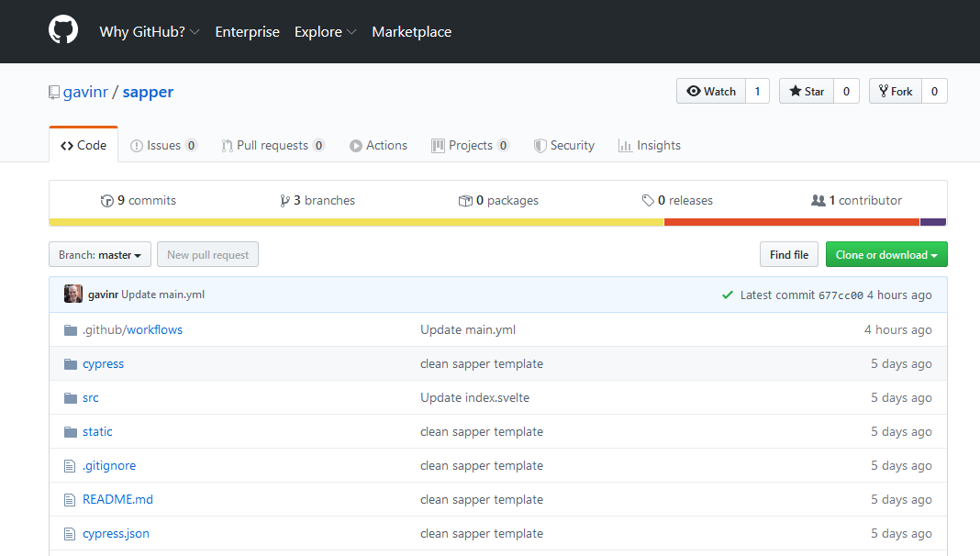
Task: Open the gavinr owner link
Action: coord(85,93)
